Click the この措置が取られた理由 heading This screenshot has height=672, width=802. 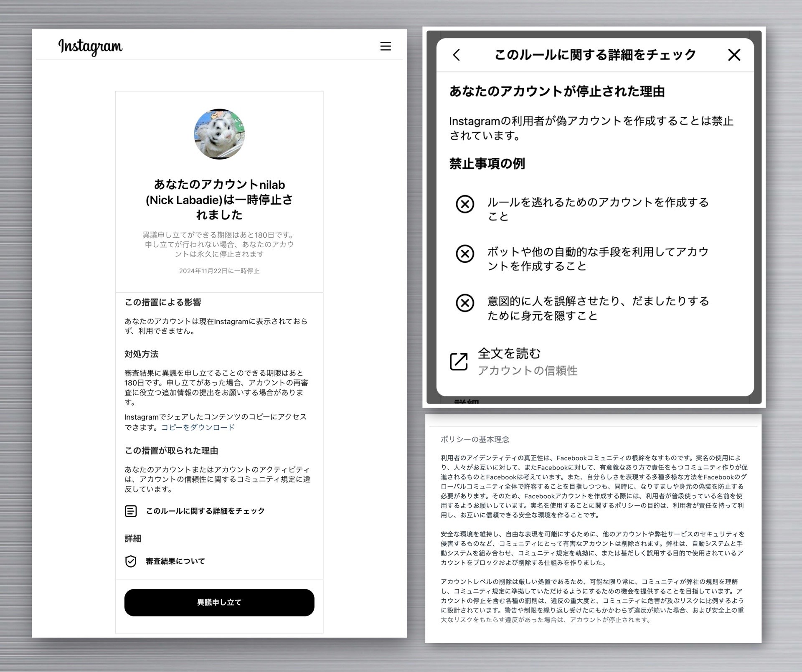tap(171, 451)
